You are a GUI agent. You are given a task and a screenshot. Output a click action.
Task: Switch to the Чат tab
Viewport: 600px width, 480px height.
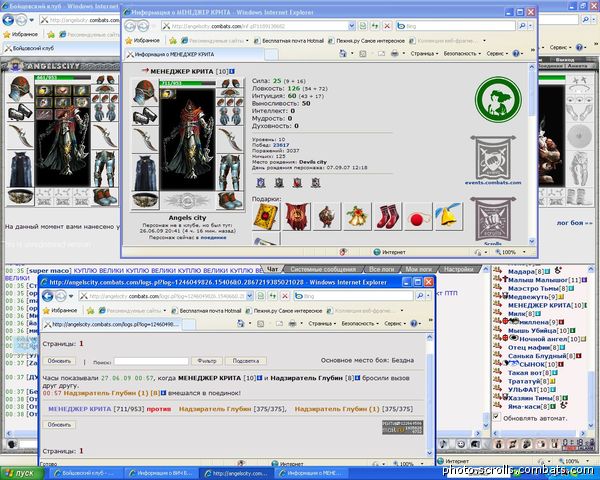[272, 269]
